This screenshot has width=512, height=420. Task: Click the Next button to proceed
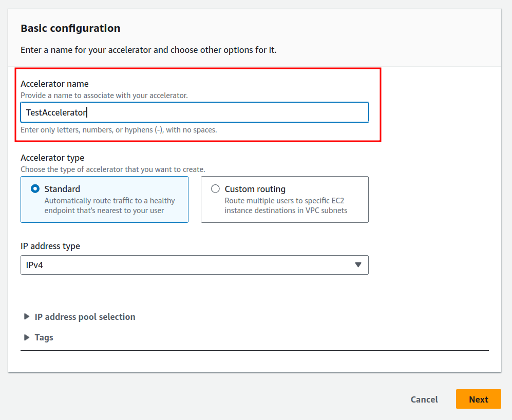tap(478, 399)
